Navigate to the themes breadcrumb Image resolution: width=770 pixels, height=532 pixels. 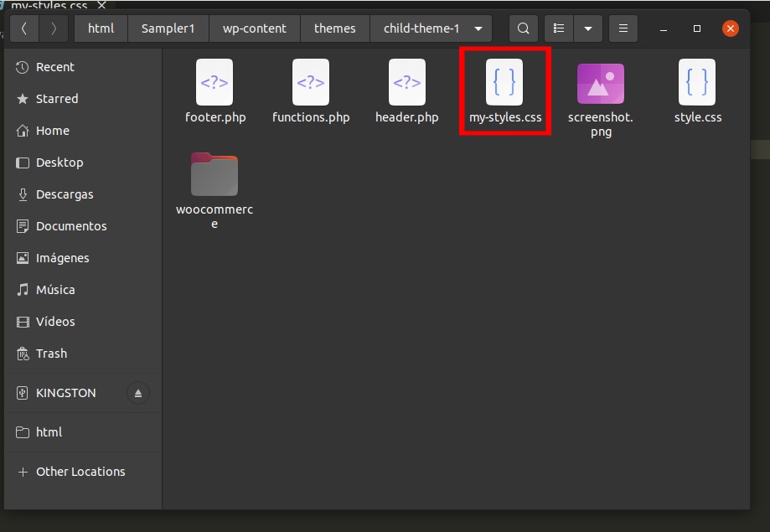[335, 28]
